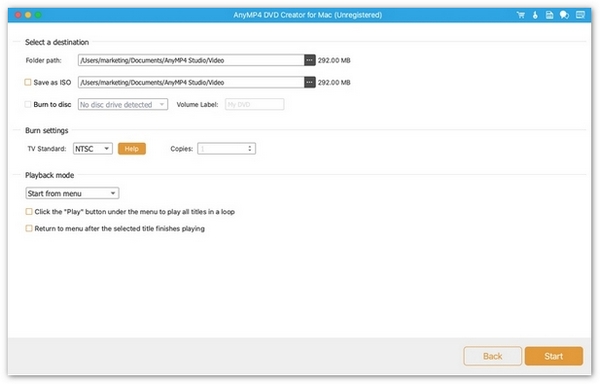Tick the Burn to disc checkbox
600x384 pixels.
click(28, 104)
